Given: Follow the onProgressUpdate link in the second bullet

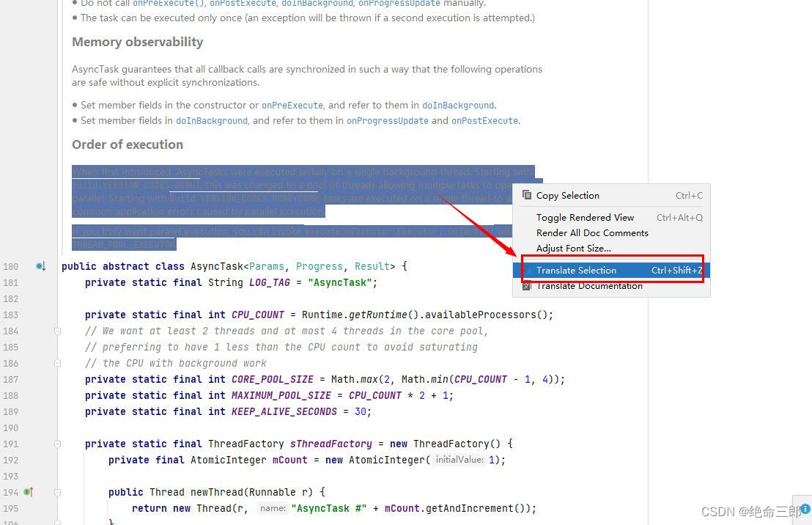Looking at the screenshot, I should [x=388, y=121].
